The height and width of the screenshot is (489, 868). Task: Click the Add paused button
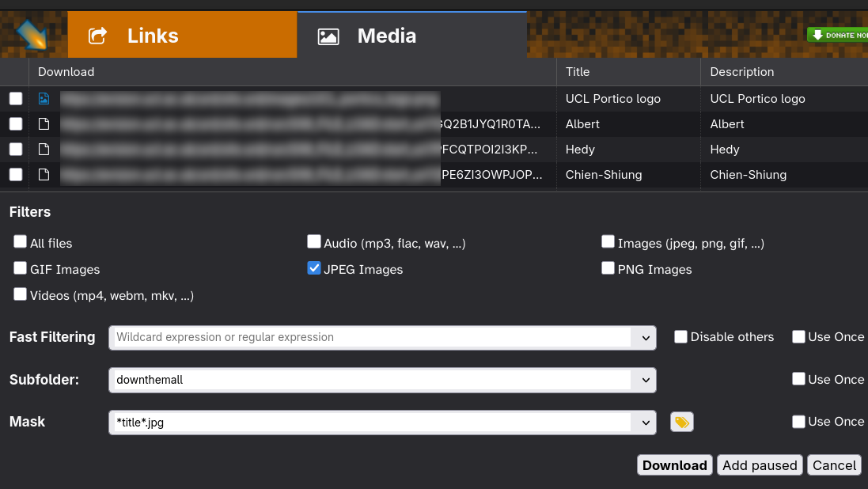tap(760, 464)
